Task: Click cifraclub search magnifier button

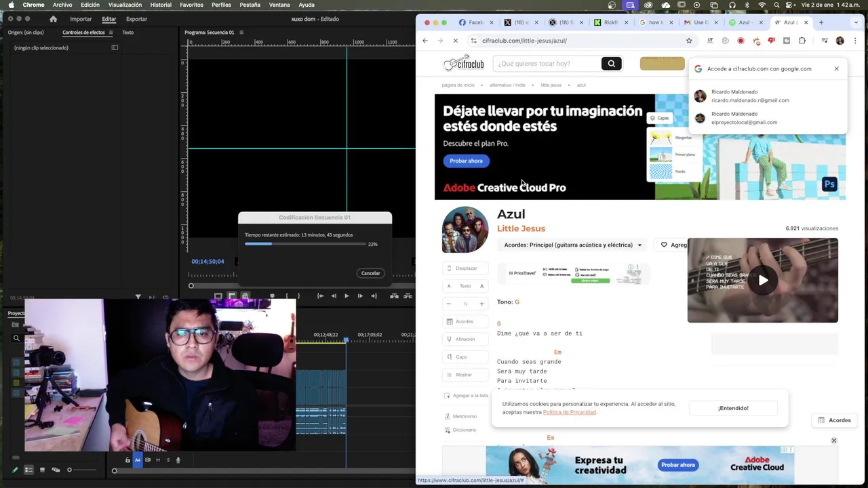Action: pos(611,64)
